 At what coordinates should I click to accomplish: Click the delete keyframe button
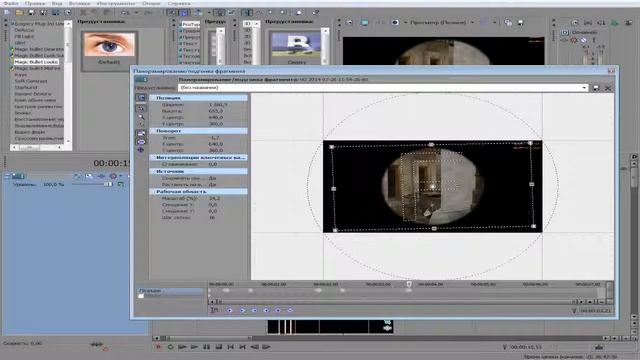[x=290, y=311]
